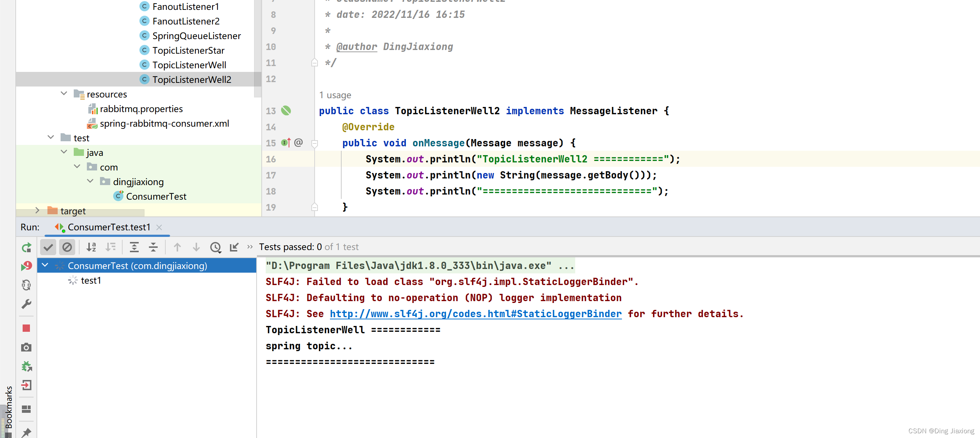Open FanoutListener1 class
Screen dimensions: 980x438
(x=185, y=7)
